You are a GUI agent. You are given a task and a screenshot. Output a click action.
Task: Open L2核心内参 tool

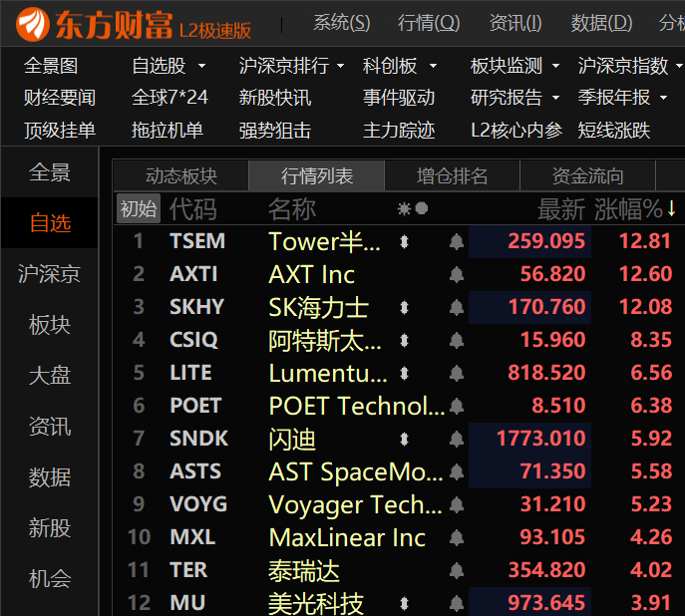[516, 131]
